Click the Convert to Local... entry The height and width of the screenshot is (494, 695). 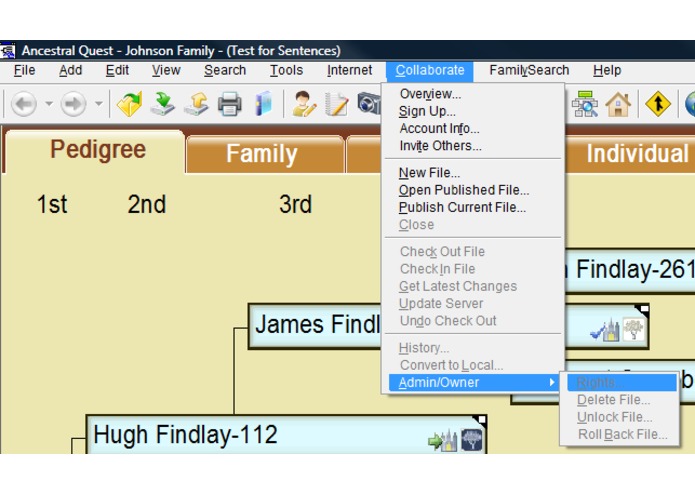coord(473,365)
